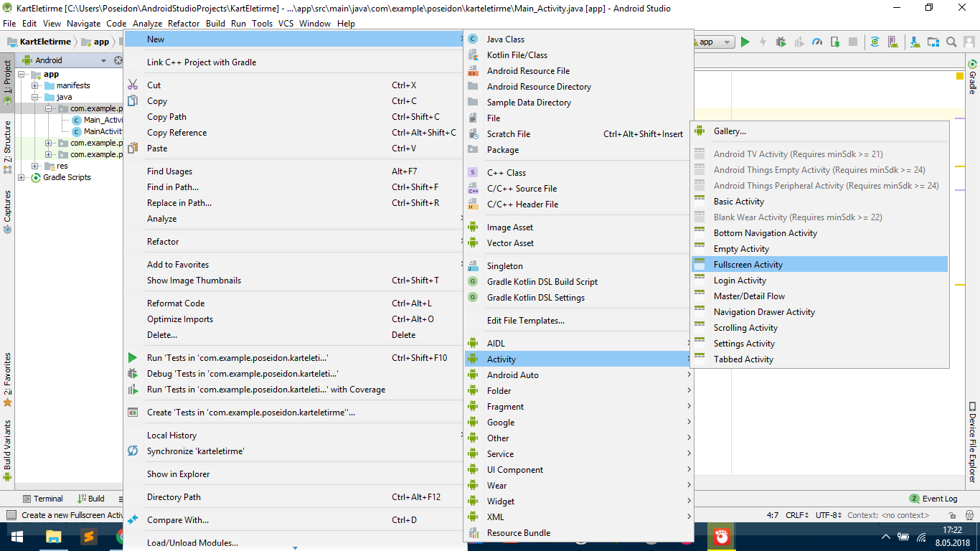Click the user avatar icon in toolbar
This screenshot has height=551, width=980.
click(x=969, y=42)
